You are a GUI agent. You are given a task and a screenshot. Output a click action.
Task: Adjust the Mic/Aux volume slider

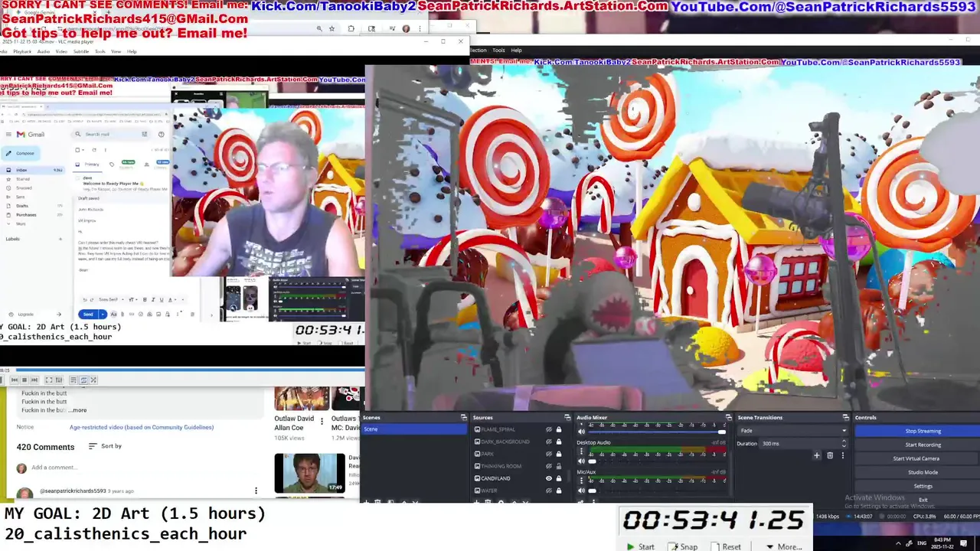tap(657, 491)
